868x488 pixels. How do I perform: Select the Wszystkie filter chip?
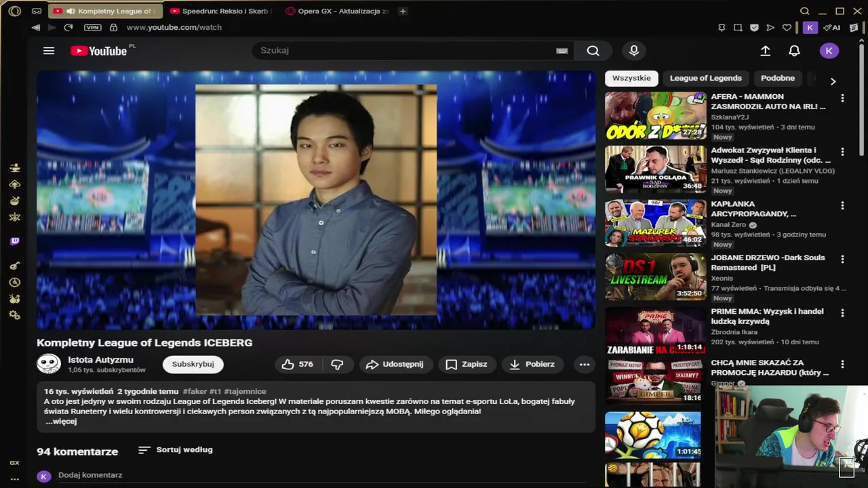(x=631, y=78)
